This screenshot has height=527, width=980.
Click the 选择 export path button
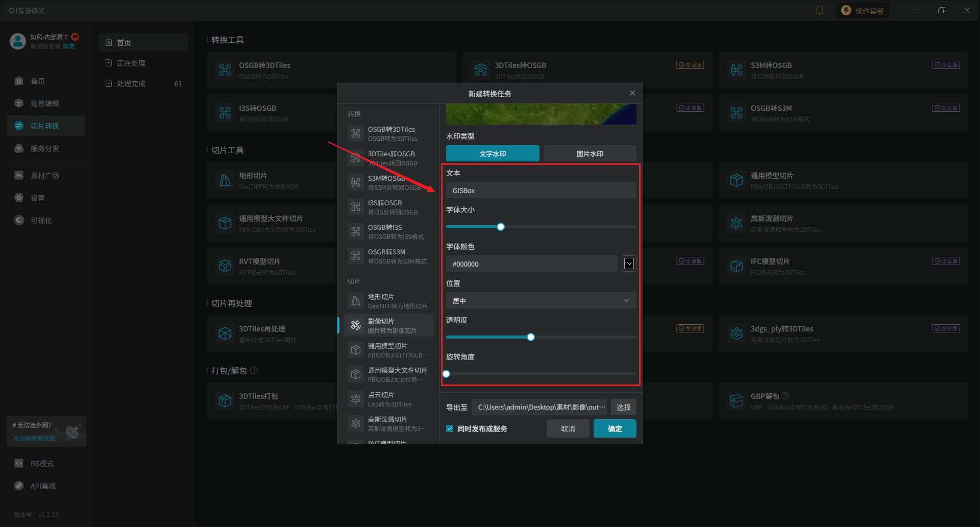click(x=624, y=408)
